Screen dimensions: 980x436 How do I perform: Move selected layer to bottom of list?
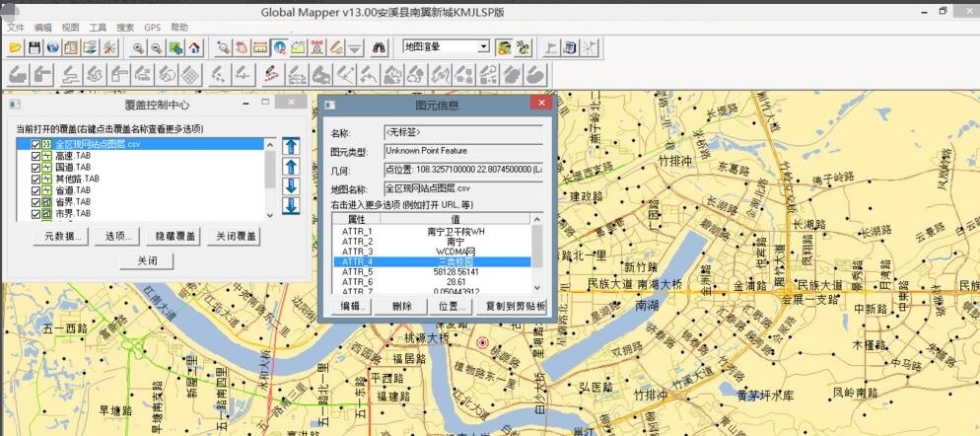291,206
